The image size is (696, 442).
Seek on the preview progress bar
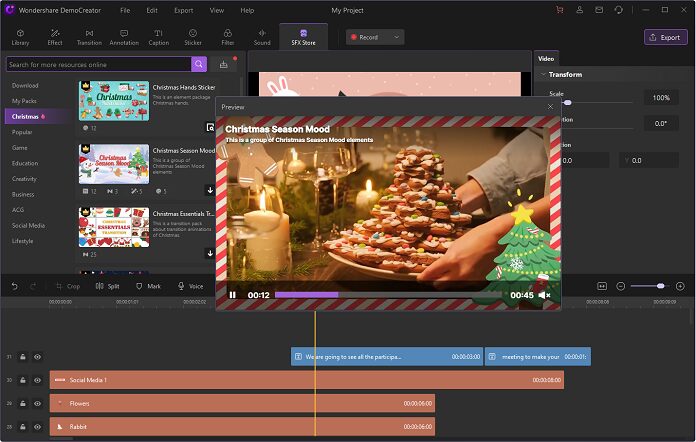[x=388, y=294]
